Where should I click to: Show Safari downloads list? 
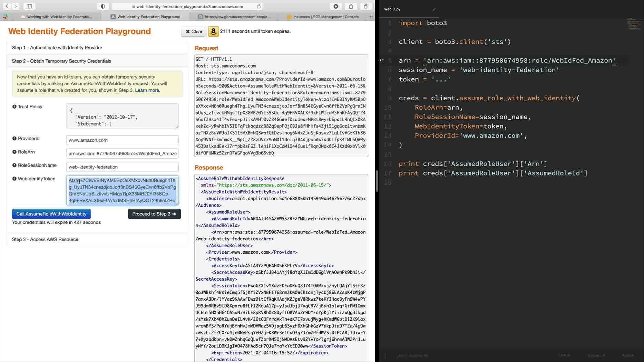(x=336, y=6)
